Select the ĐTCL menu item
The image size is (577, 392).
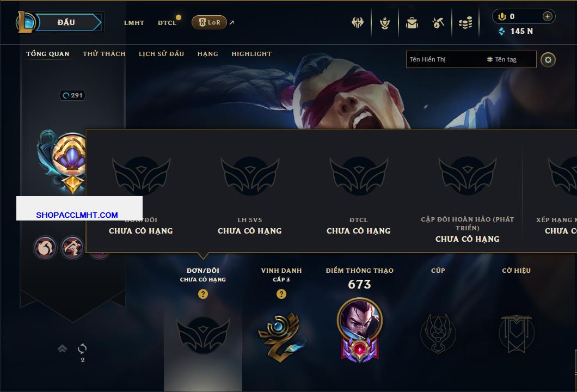167,23
